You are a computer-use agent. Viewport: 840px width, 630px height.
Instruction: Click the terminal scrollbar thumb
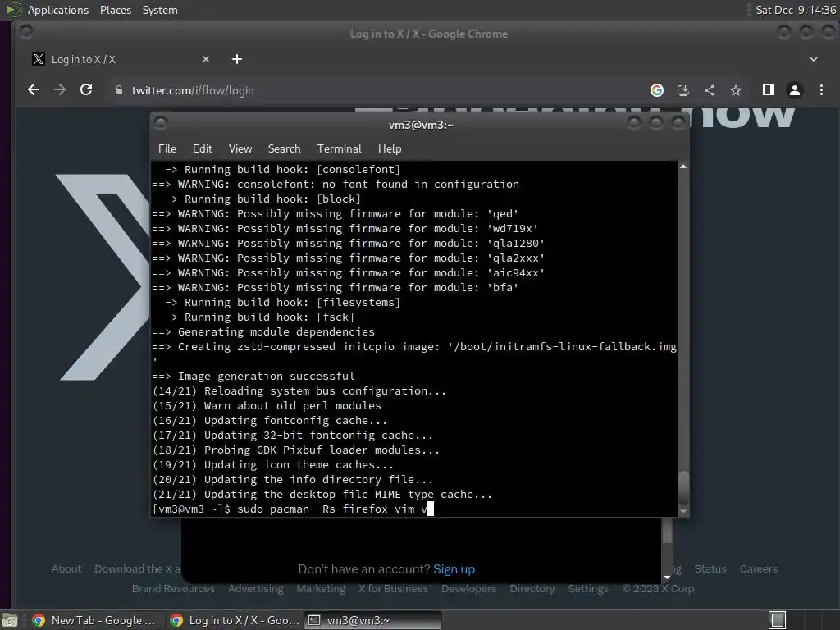pos(683,487)
